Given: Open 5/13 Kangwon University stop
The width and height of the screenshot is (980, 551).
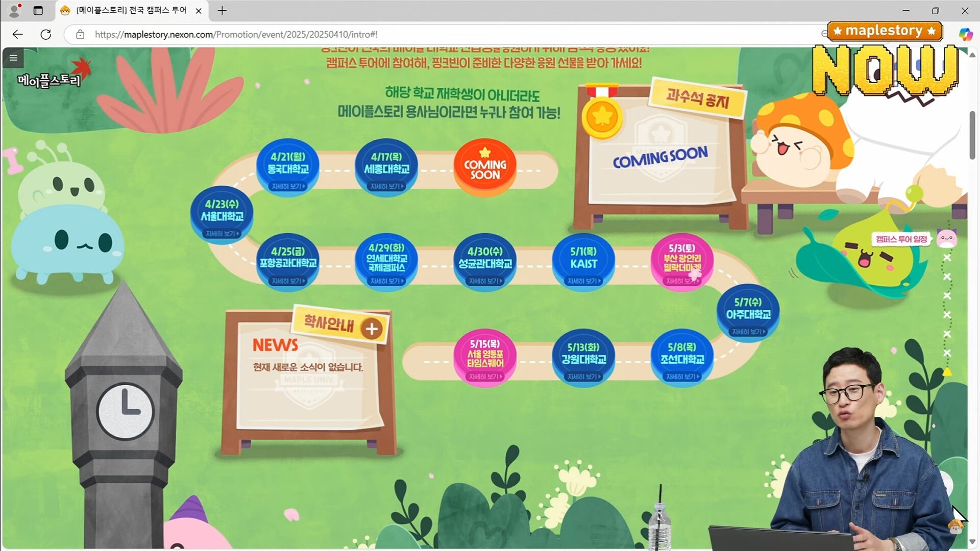Looking at the screenshot, I should pos(583,357).
